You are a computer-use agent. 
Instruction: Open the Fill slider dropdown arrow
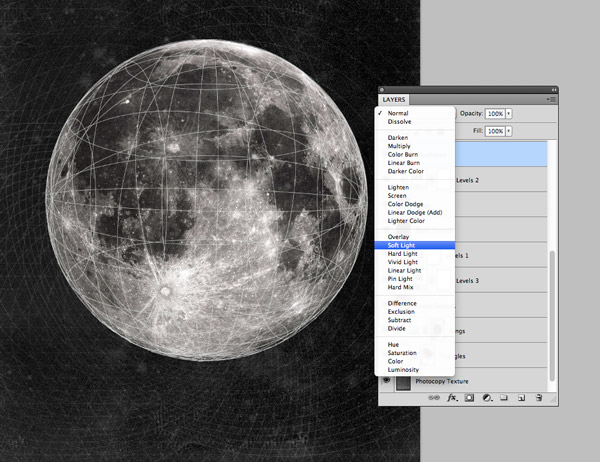[x=509, y=130]
